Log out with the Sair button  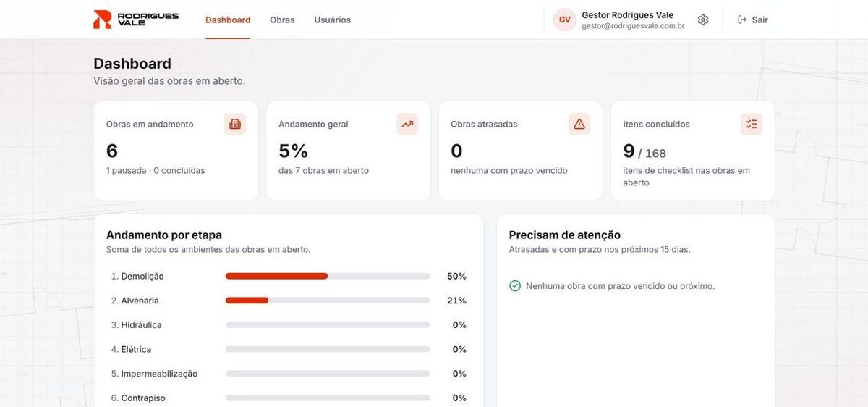[753, 20]
